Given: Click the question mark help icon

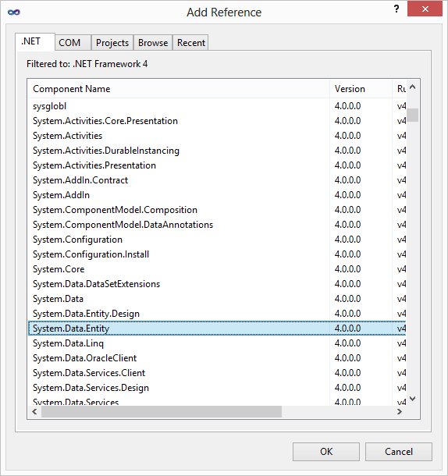Looking at the screenshot, I should click(x=396, y=9).
